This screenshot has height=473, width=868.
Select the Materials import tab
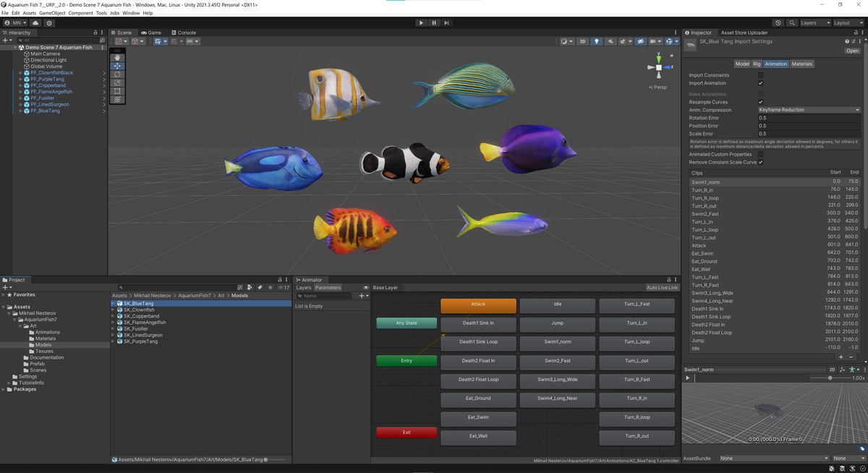801,64
